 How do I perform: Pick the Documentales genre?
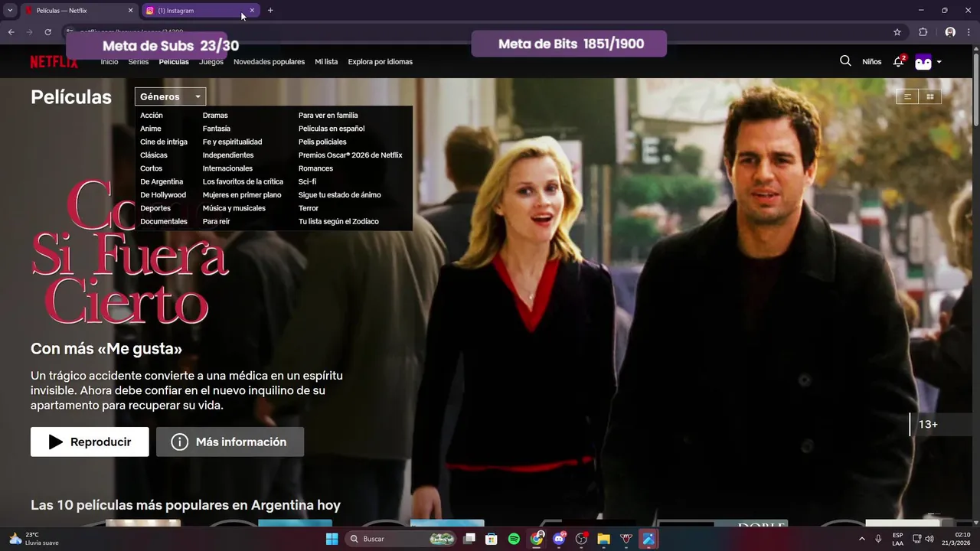pos(164,221)
